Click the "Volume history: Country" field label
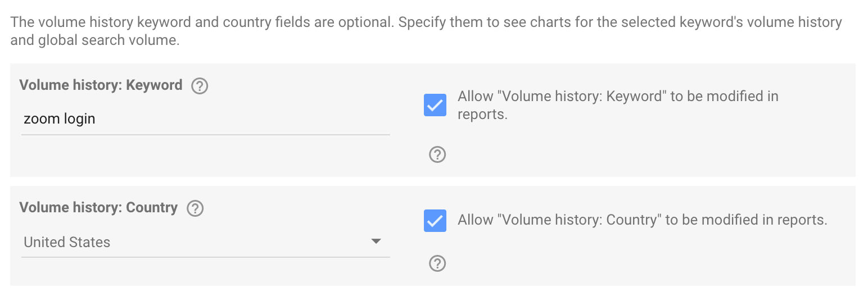This screenshot has width=868, height=301. pyautogui.click(x=98, y=208)
